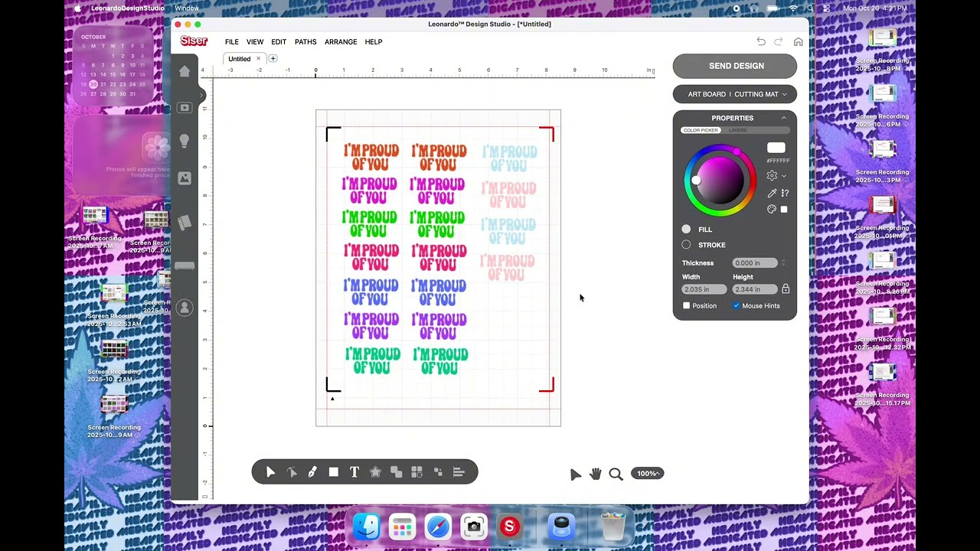The width and height of the screenshot is (980, 551).
Task: Open the lightbulb ideas sidebar icon
Action: click(x=185, y=142)
